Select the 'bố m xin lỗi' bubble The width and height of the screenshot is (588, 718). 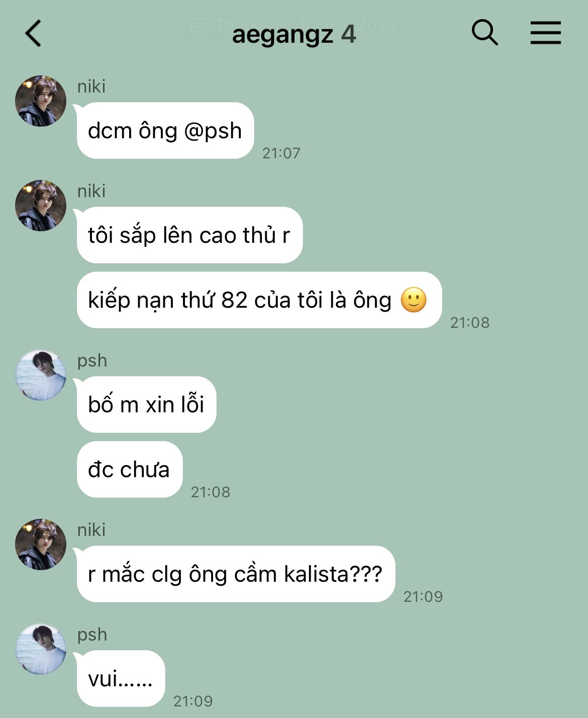click(146, 405)
